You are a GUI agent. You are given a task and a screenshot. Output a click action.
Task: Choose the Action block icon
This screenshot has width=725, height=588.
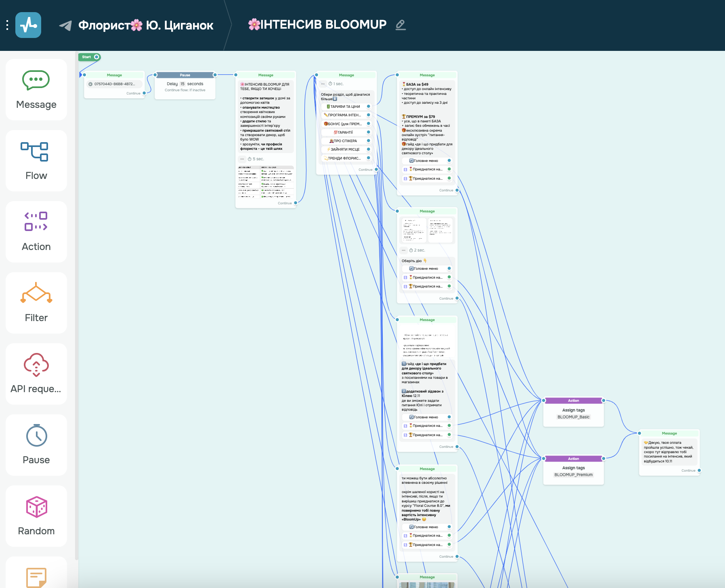pos(36,222)
